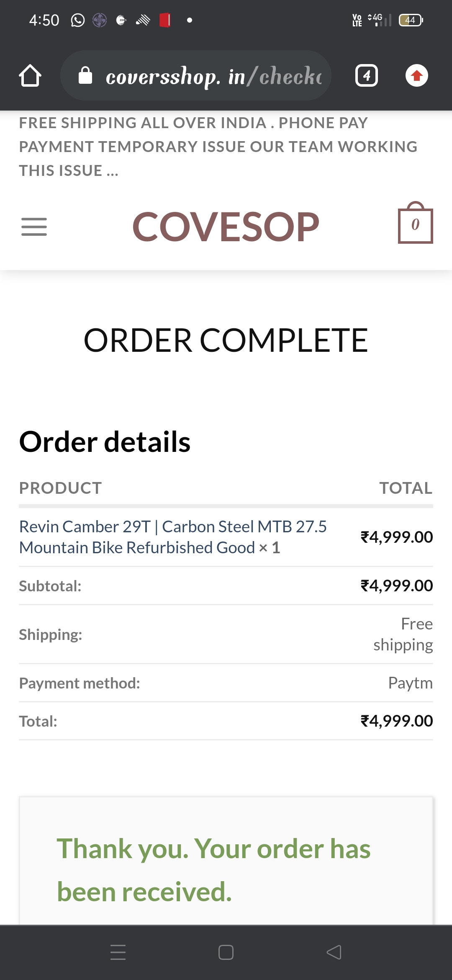Tap the thank you order received message

[213, 870]
